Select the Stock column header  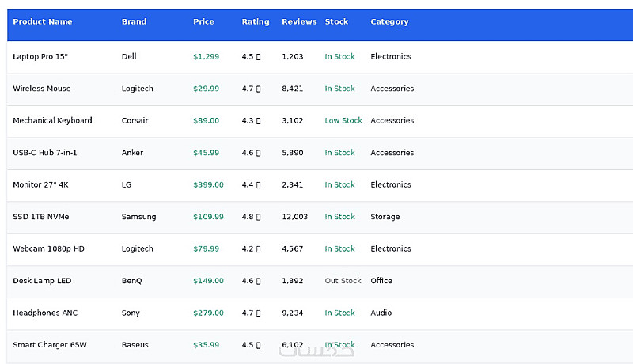336,22
